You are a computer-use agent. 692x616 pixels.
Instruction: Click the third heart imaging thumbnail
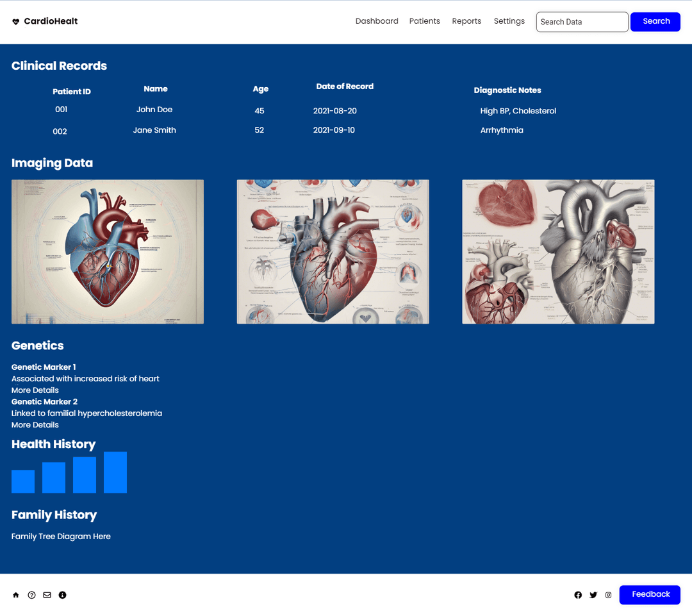pos(557,251)
